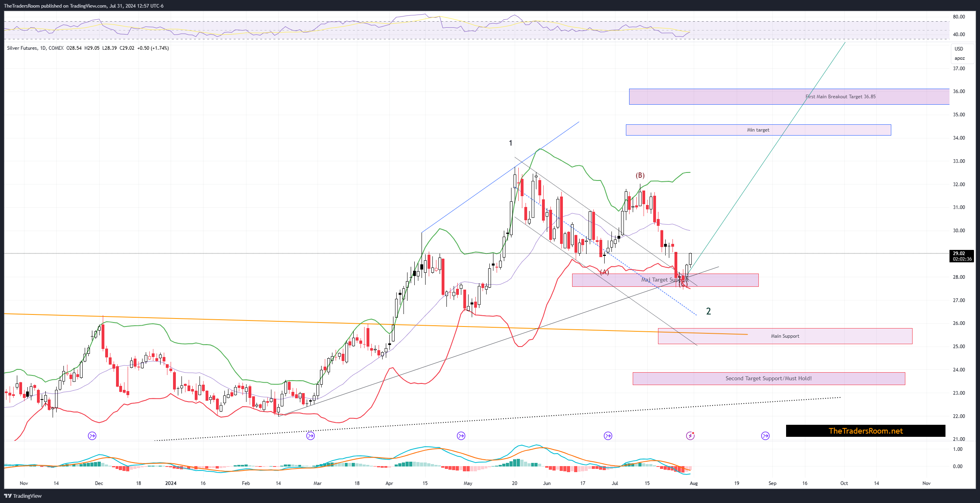
Task: Select the Second Target Support/Must Hold box
Action: (x=768, y=379)
